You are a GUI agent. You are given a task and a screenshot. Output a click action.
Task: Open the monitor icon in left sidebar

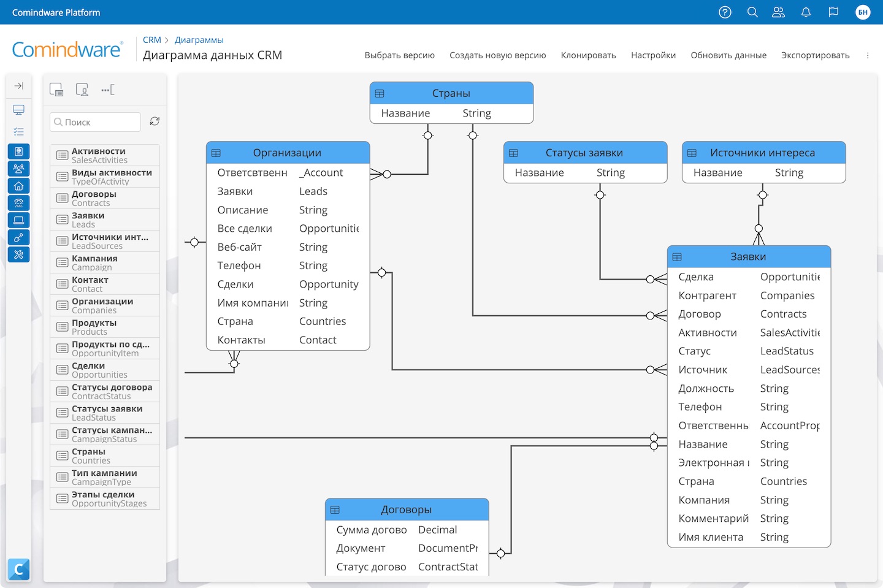19,110
